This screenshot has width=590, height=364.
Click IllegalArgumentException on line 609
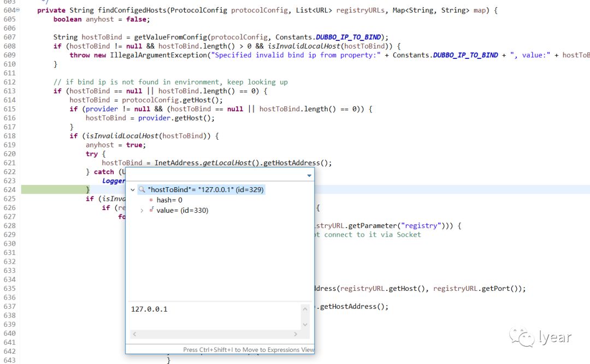(158, 55)
